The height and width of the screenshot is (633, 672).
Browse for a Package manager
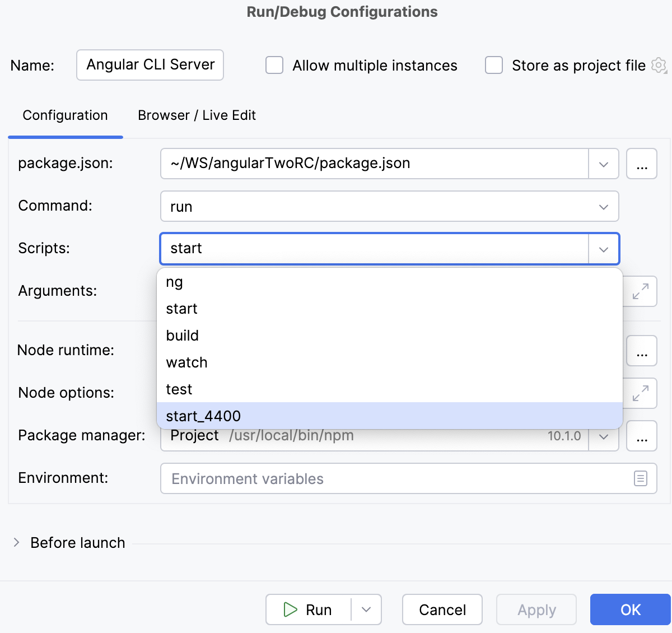point(642,435)
